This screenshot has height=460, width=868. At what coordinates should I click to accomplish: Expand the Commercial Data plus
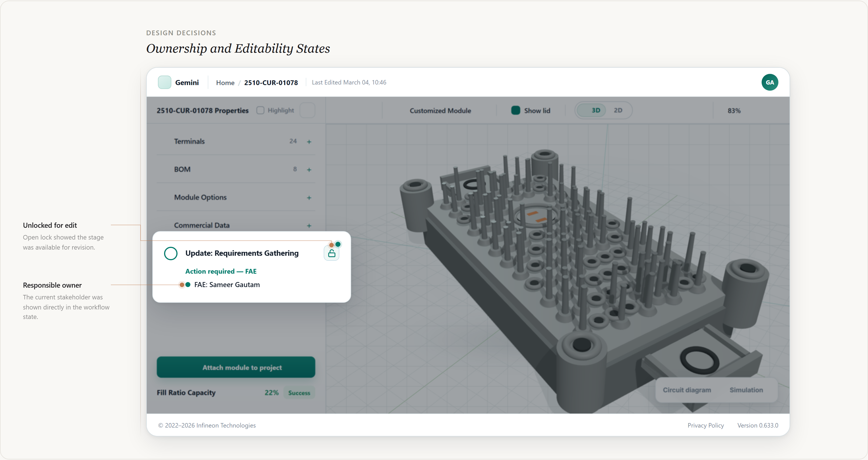[309, 226]
